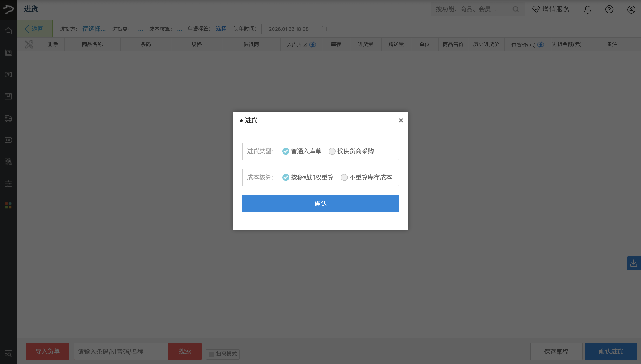641x364 pixels.
Task: Click the 返回 back button
Action: coord(34,29)
